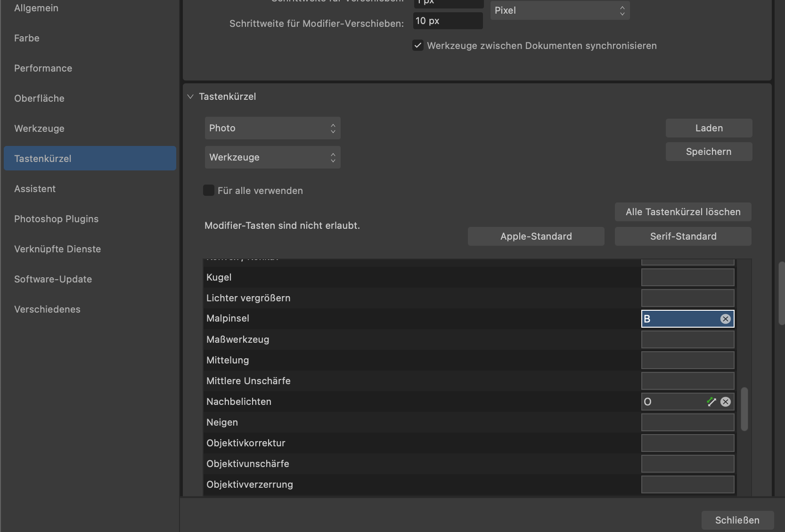The height and width of the screenshot is (532, 785).
Task: Click the Lichter vergrößern shortcut field
Action: (687, 298)
